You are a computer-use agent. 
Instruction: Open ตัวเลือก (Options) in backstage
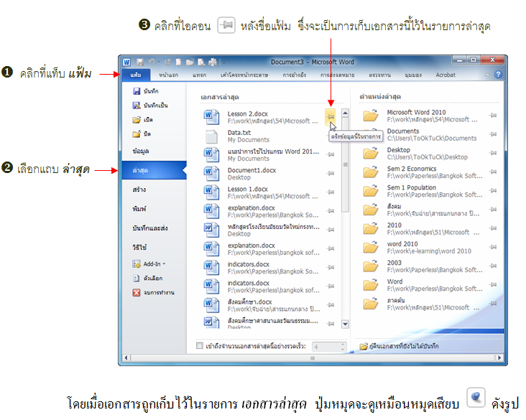(147, 279)
